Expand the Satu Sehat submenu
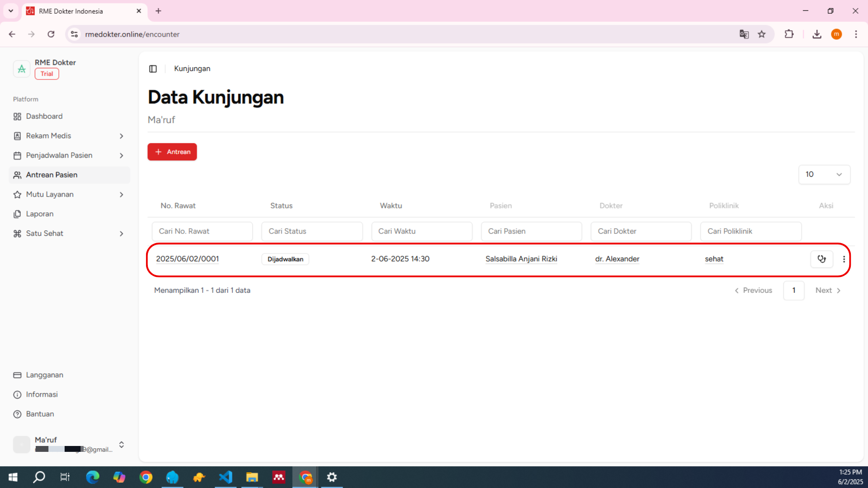Viewport: 868px width, 488px height. pyautogui.click(x=121, y=234)
